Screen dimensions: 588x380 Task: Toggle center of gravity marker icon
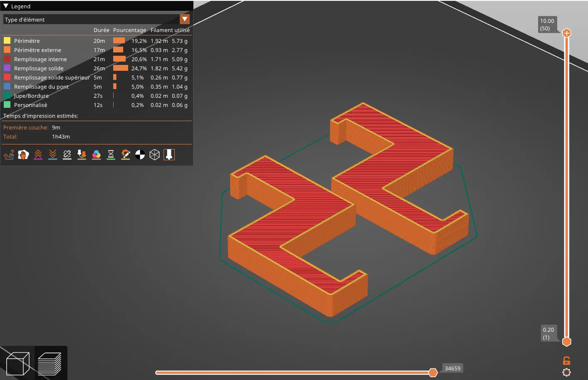point(140,155)
